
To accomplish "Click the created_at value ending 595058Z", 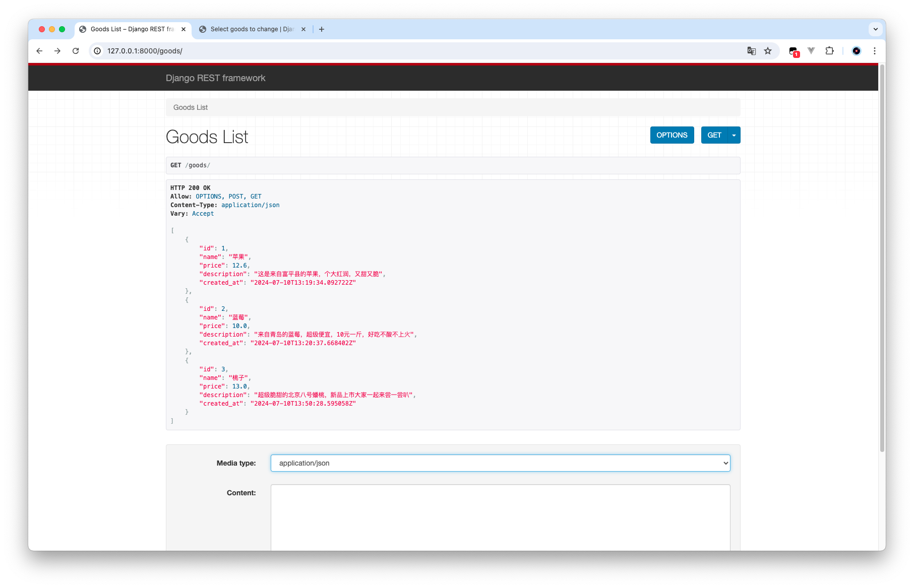I will coord(303,404).
